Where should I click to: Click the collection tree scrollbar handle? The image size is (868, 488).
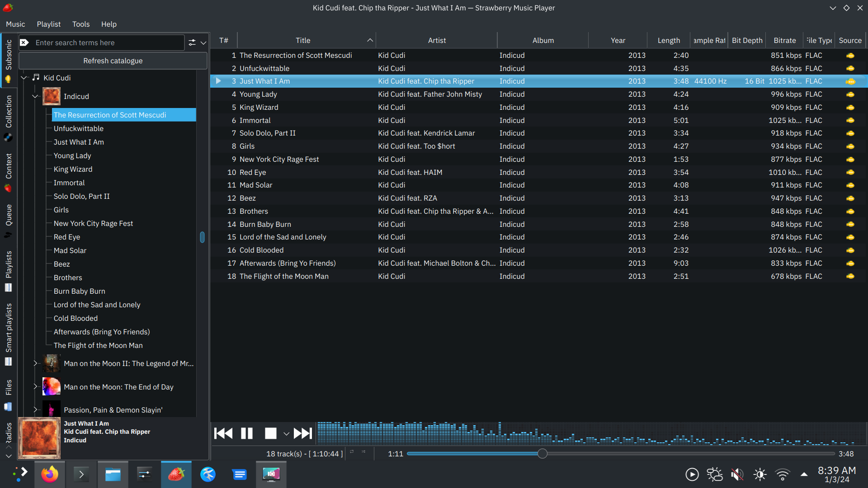(x=202, y=237)
